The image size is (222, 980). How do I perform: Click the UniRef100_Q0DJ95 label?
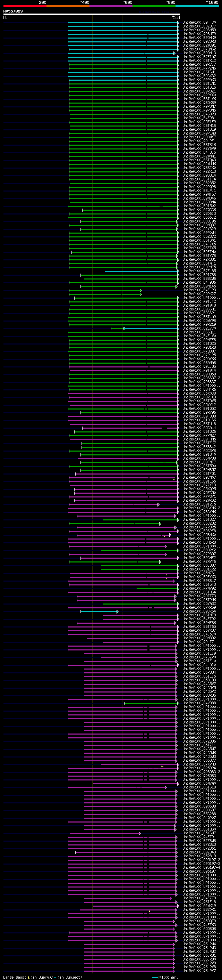(x=199, y=221)
